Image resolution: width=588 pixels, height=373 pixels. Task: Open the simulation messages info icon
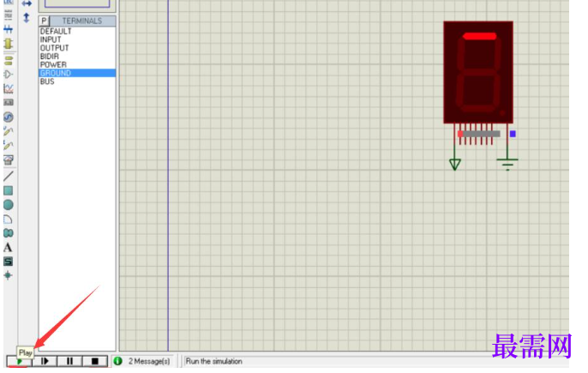(x=117, y=361)
